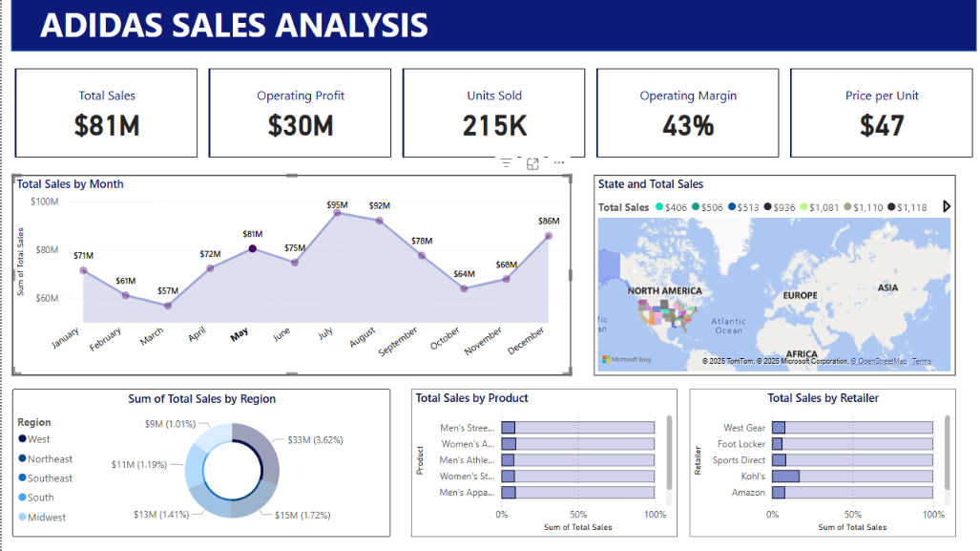This screenshot has width=980, height=551.
Task: Click the ADIDAS SALES ANALYSIS header title
Action: [235, 26]
